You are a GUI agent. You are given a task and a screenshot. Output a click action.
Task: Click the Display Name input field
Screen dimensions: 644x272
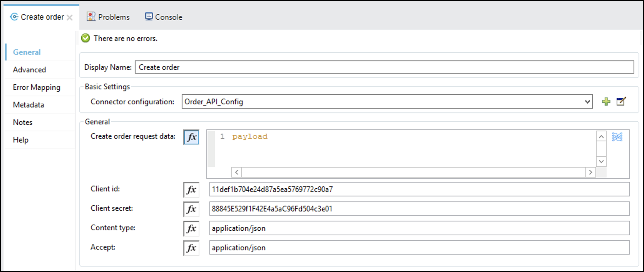[x=385, y=67]
